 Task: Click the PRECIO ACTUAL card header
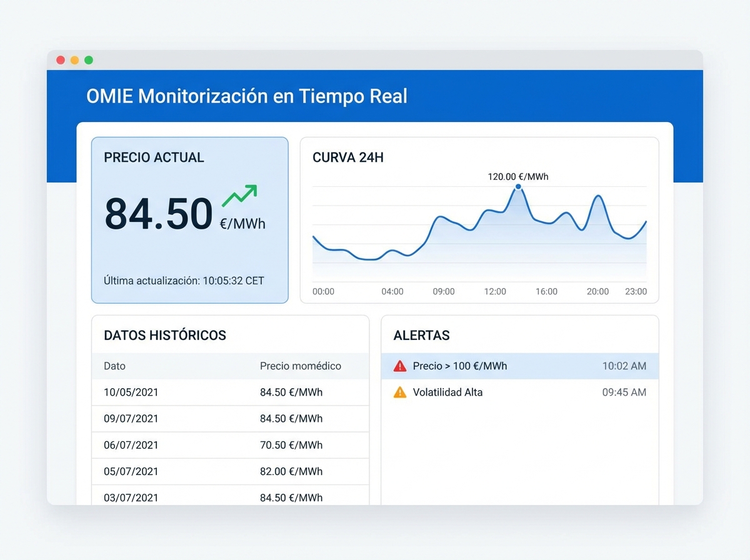[x=153, y=157]
